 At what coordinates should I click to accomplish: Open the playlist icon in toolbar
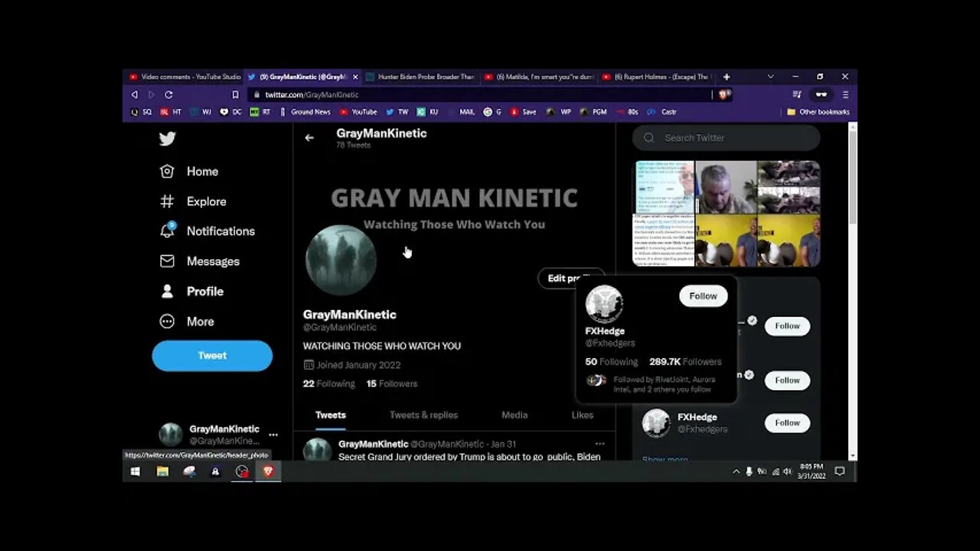click(796, 95)
